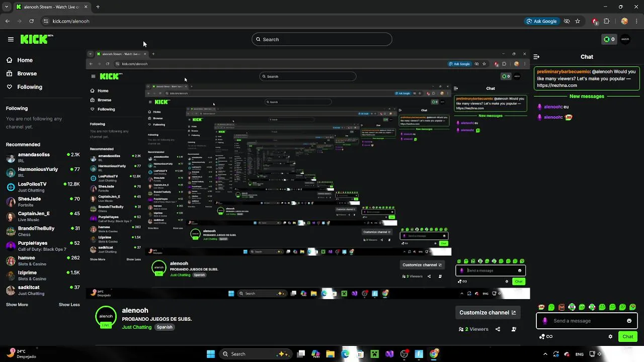Click the Spanish language tag
The width and height of the screenshot is (644, 362).
coord(165,327)
